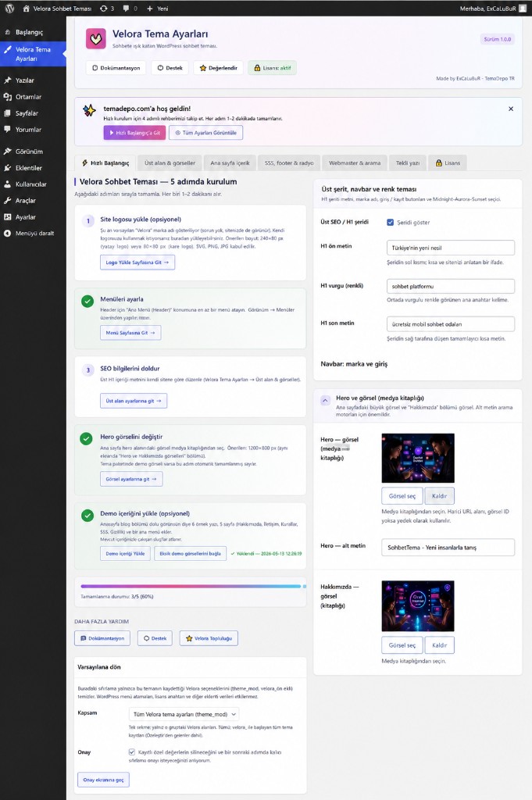This screenshot has height=800, width=532.
Task: Toggle the Şeridi göster checkbox
Action: coord(390,223)
